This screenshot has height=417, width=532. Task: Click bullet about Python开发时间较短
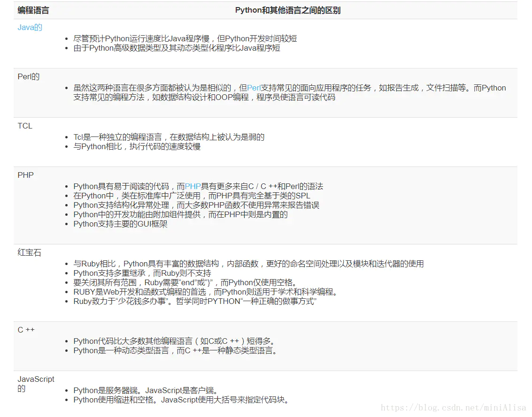(x=185, y=38)
